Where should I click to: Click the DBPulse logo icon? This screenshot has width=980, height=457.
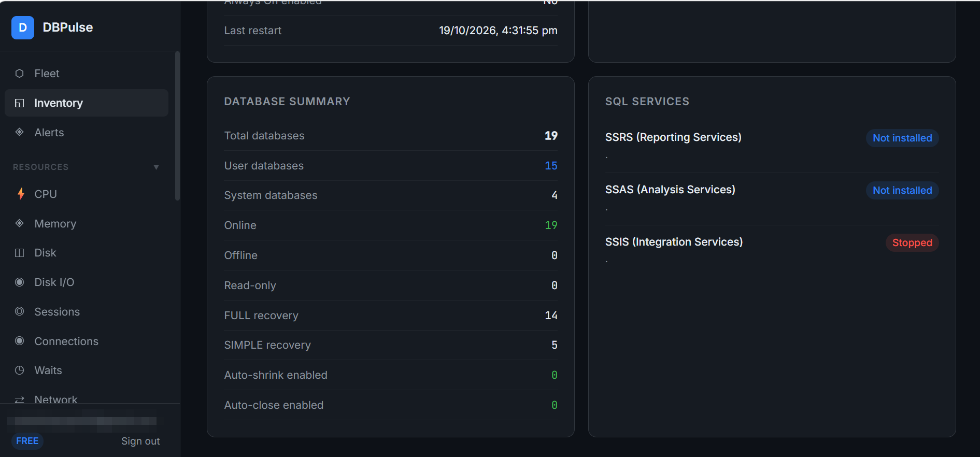(23, 27)
